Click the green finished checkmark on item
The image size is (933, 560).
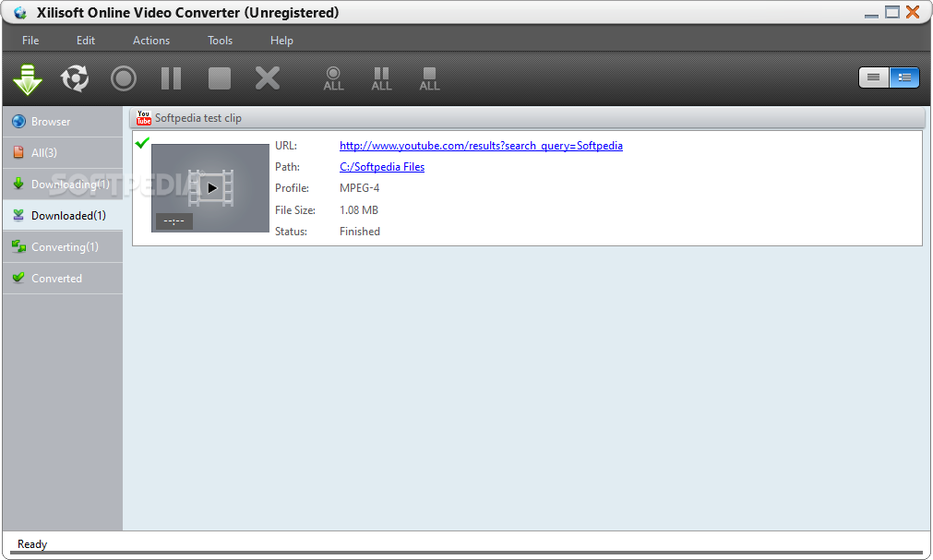click(x=142, y=143)
